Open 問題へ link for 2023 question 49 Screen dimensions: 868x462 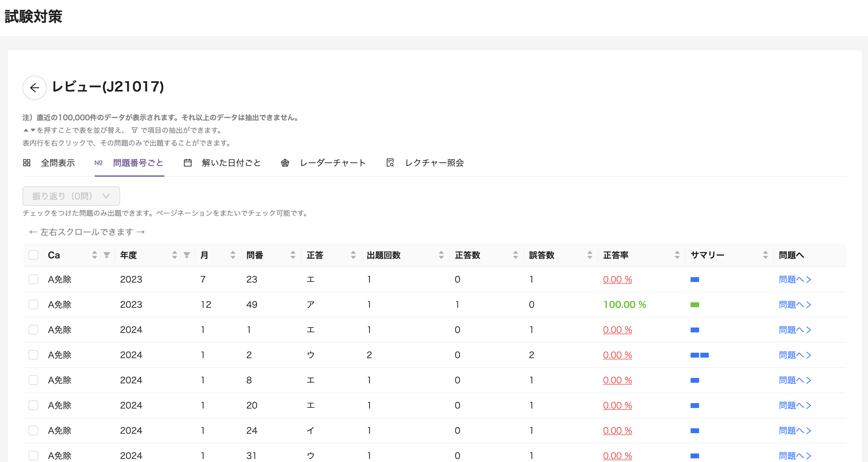pos(795,304)
